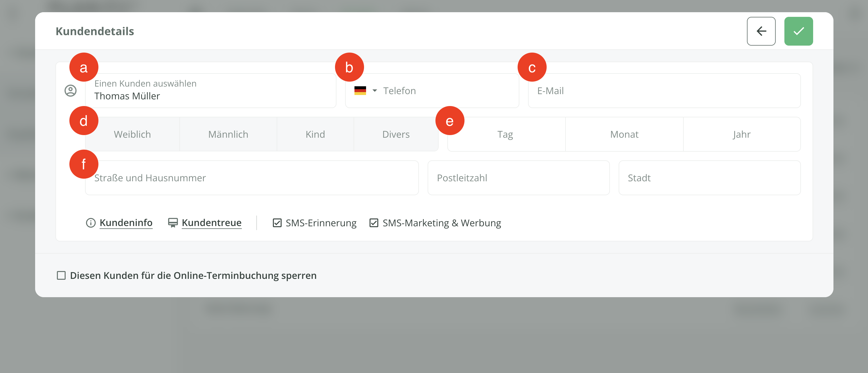Open the Tag birthday dropdown

click(x=506, y=135)
